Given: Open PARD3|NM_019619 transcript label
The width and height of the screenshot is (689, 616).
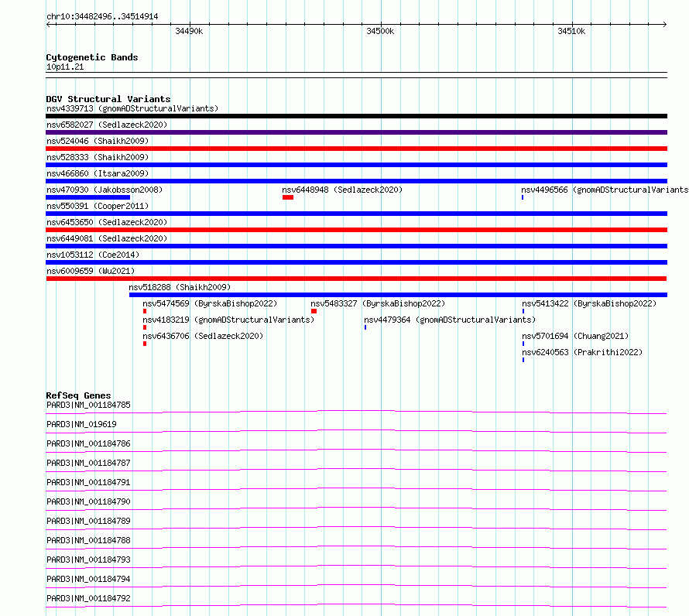Looking at the screenshot, I should [x=81, y=424].
